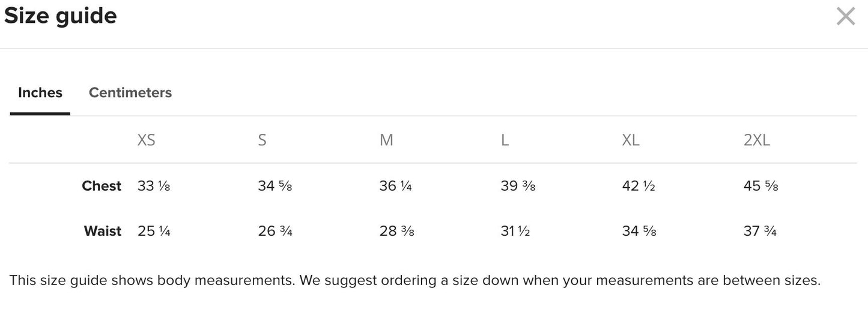Click the L chest value 39 ⅜
This screenshot has width=868, height=315.
click(x=518, y=186)
